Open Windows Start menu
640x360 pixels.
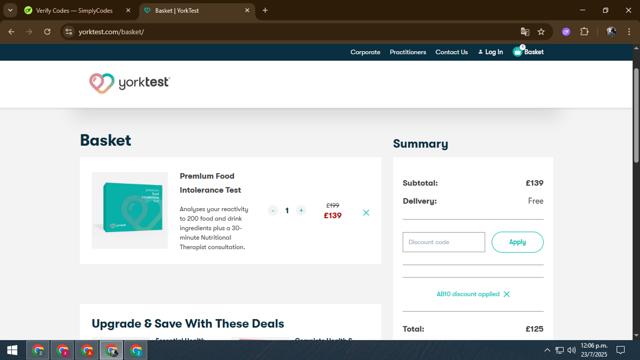point(12,350)
